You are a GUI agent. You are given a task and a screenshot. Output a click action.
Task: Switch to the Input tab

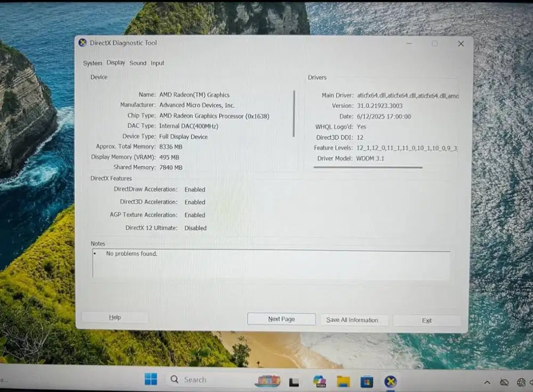157,63
